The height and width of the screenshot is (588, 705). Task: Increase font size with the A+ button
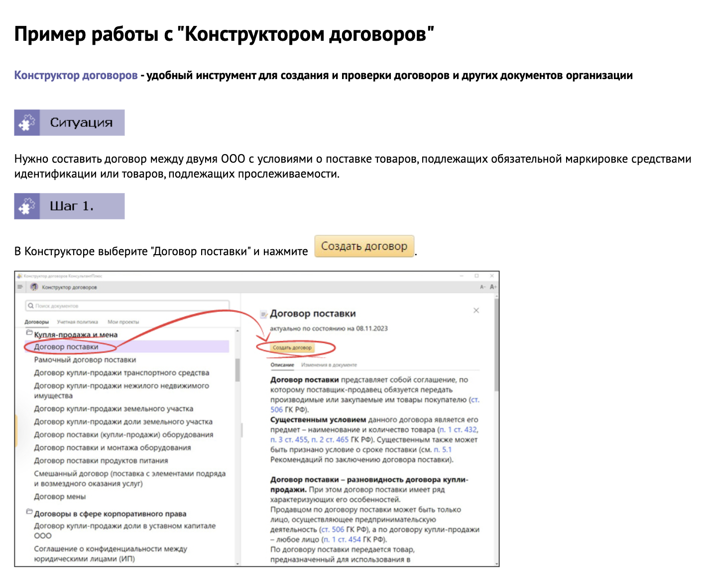point(493,287)
